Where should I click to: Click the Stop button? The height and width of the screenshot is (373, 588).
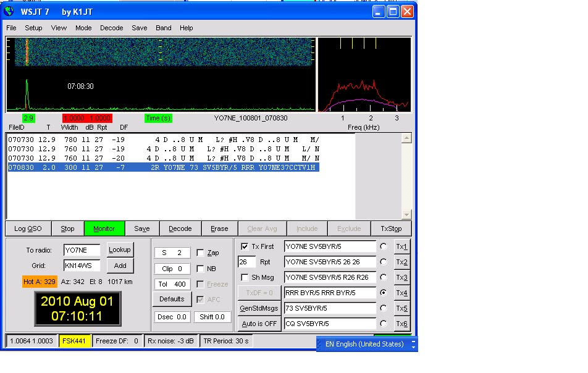(67, 228)
